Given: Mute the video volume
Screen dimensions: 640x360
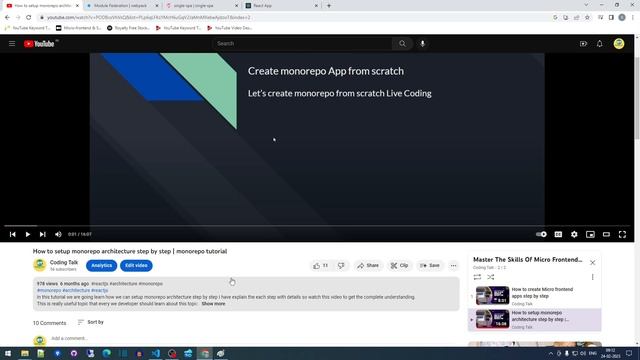Looking at the screenshot, I should [x=58, y=234].
